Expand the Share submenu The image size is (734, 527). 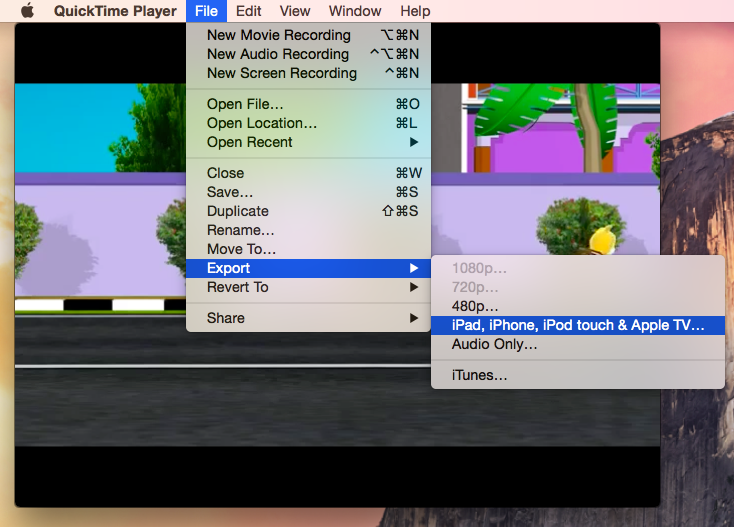[x=308, y=318]
